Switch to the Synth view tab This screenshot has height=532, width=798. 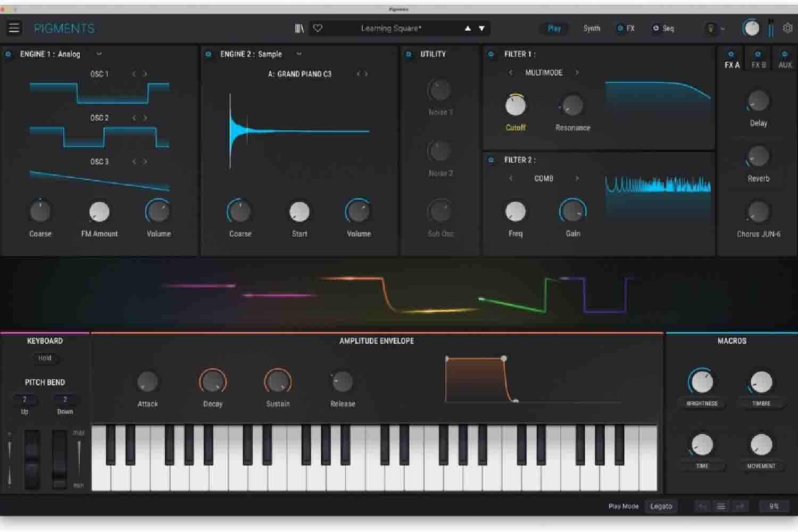point(592,28)
